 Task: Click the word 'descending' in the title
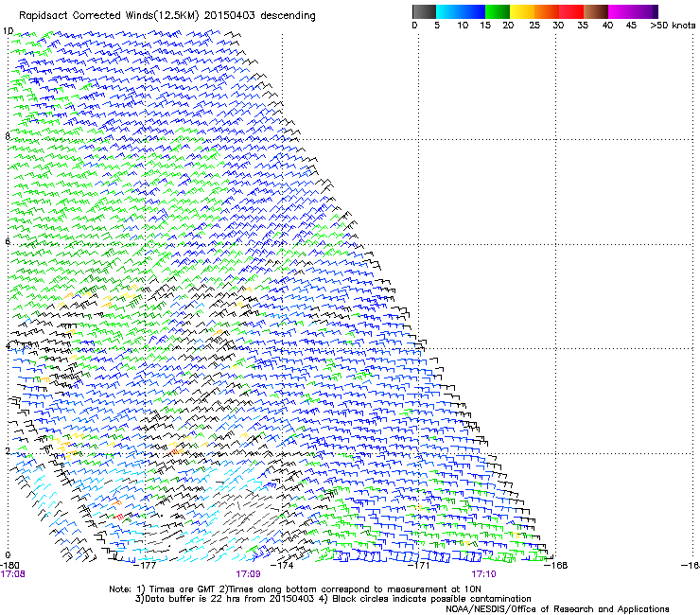(x=288, y=16)
